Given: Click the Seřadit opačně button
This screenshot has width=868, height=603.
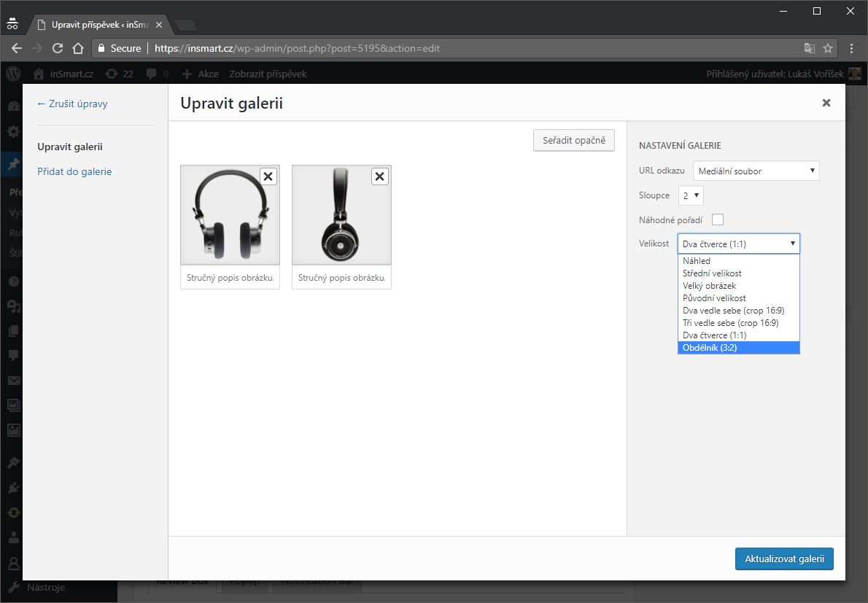Looking at the screenshot, I should point(574,140).
